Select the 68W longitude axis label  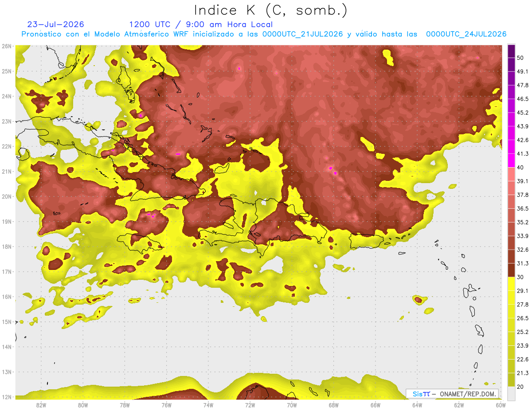point(333,405)
